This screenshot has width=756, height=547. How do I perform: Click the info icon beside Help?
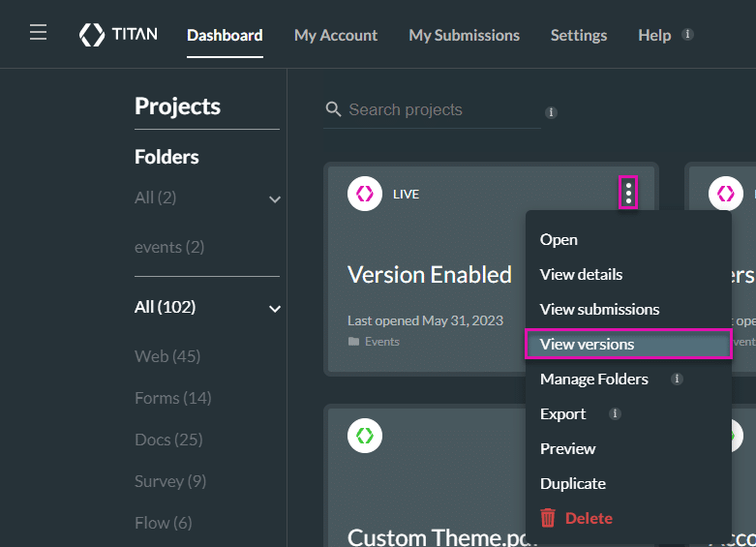point(687,34)
